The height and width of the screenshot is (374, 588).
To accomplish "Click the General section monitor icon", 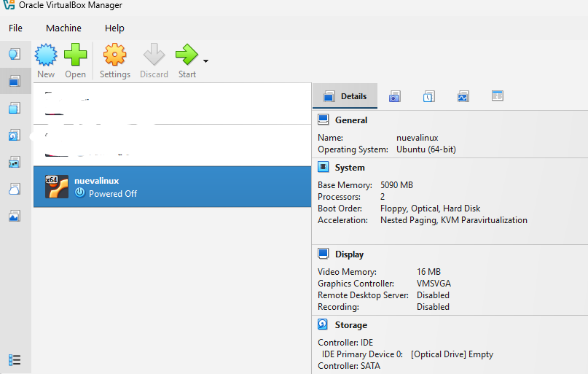I will pos(324,120).
